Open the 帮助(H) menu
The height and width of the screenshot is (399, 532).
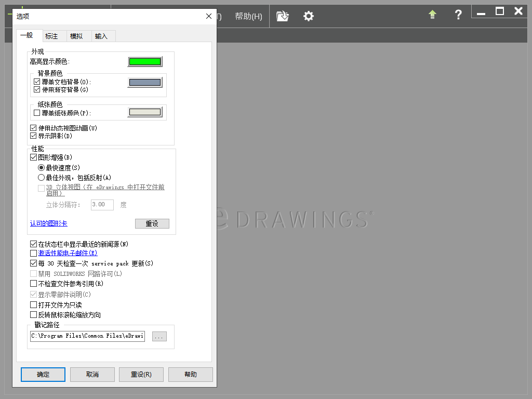tap(248, 16)
